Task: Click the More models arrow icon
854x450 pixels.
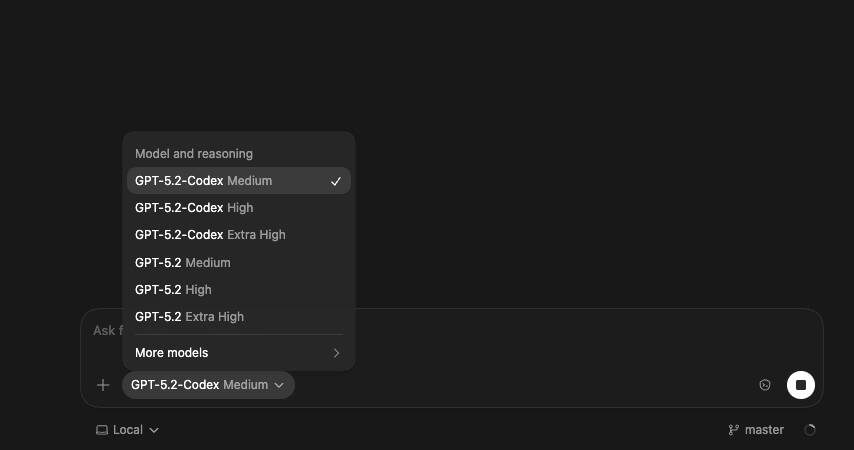Action: [x=336, y=353]
